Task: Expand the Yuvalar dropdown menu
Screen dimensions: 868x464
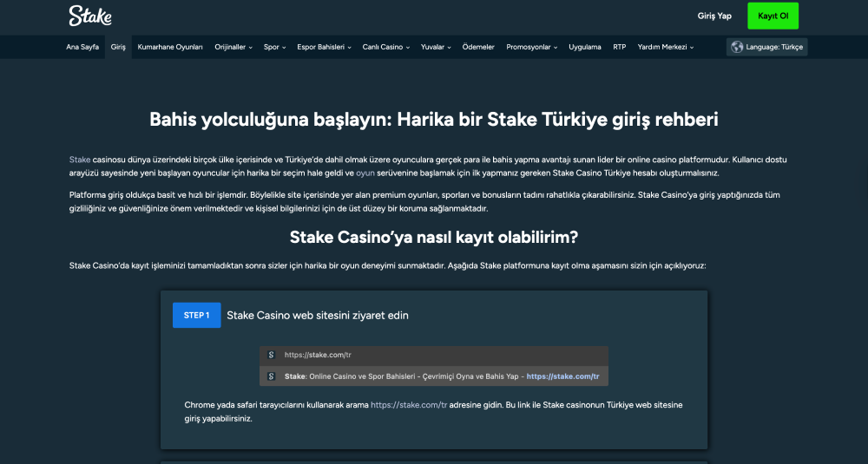Action: pos(436,47)
